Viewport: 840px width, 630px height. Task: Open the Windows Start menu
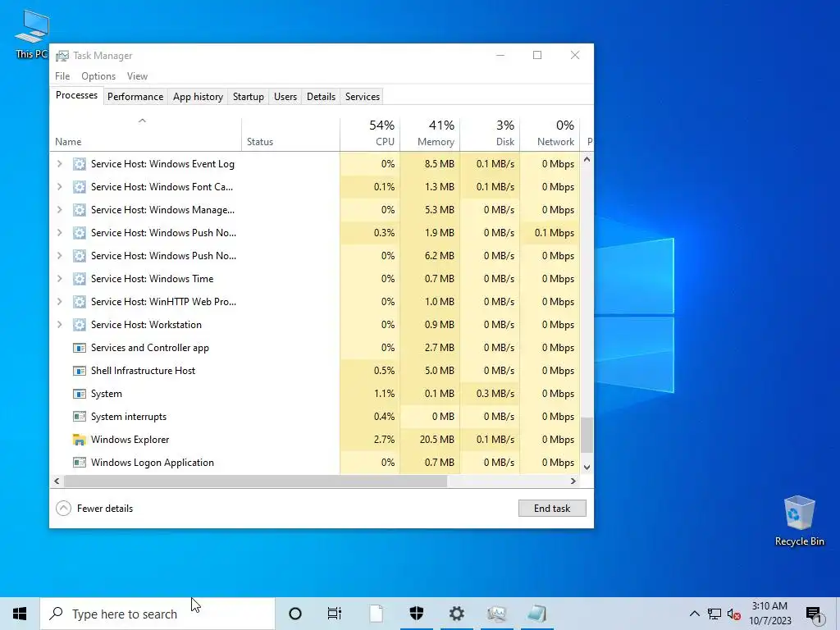tap(20, 614)
